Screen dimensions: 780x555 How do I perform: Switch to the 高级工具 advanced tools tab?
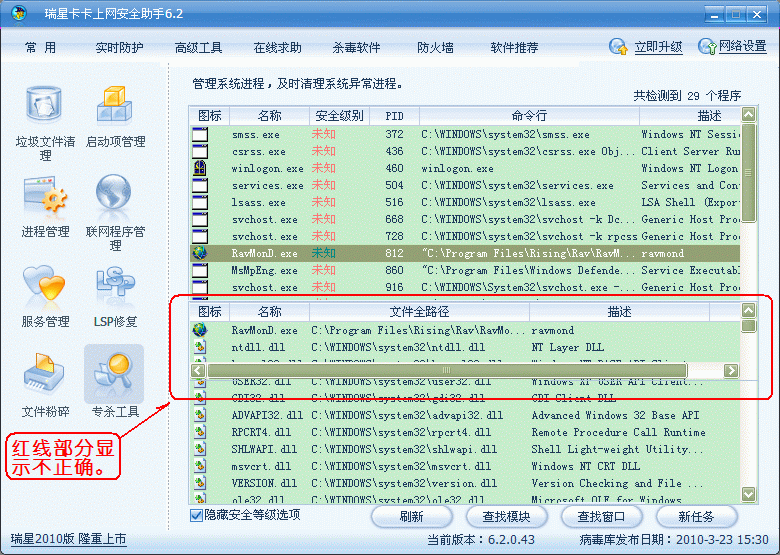tap(198, 48)
